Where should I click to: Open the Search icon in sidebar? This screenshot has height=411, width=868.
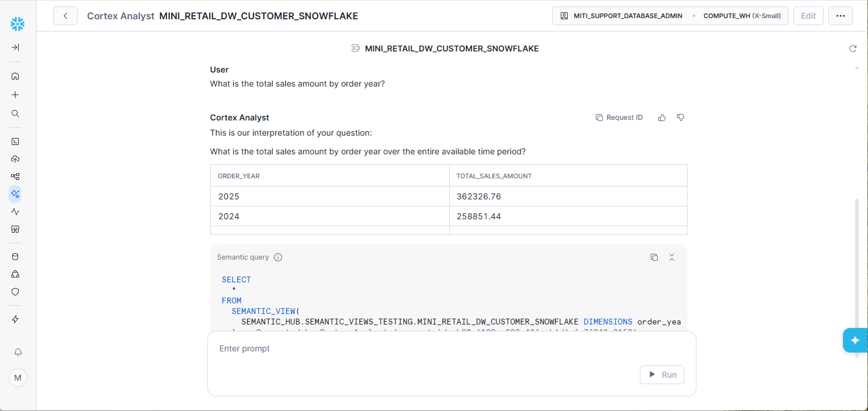tap(15, 113)
